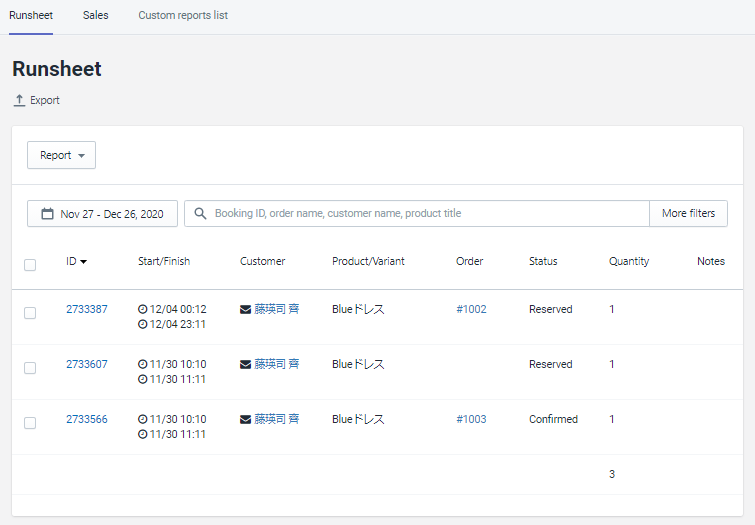755x525 pixels.
Task: Open order #1002 link
Action: [x=471, y=310]
